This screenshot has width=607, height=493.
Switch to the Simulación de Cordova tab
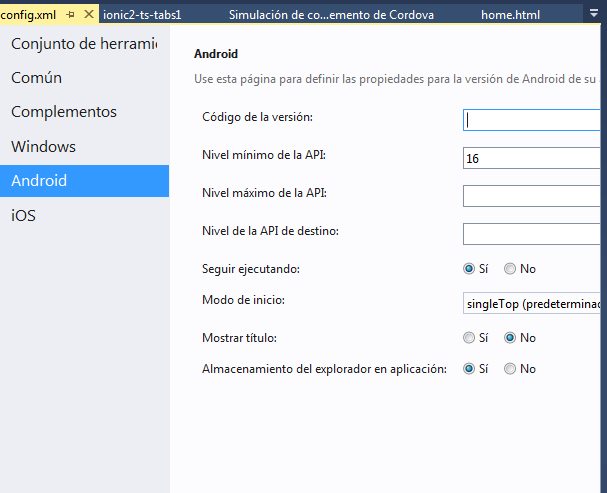[331, 15]
